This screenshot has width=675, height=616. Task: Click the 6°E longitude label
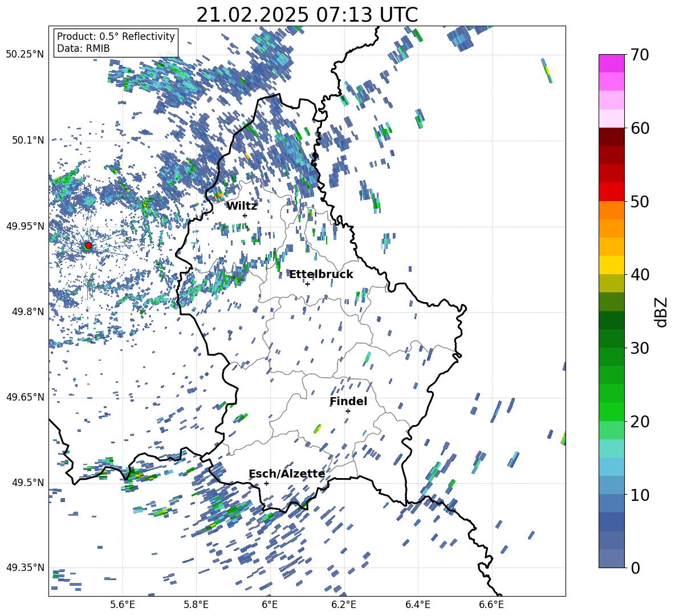[270, 605]
